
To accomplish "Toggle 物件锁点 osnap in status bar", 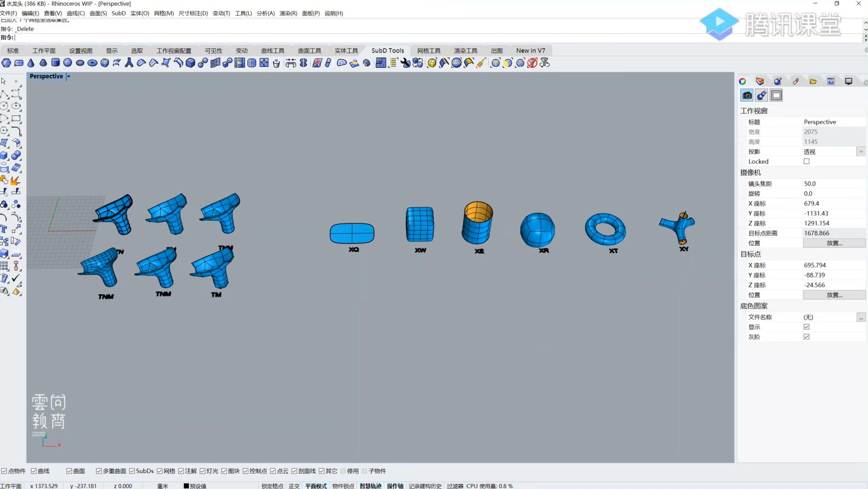I will (x=343, y=486).
